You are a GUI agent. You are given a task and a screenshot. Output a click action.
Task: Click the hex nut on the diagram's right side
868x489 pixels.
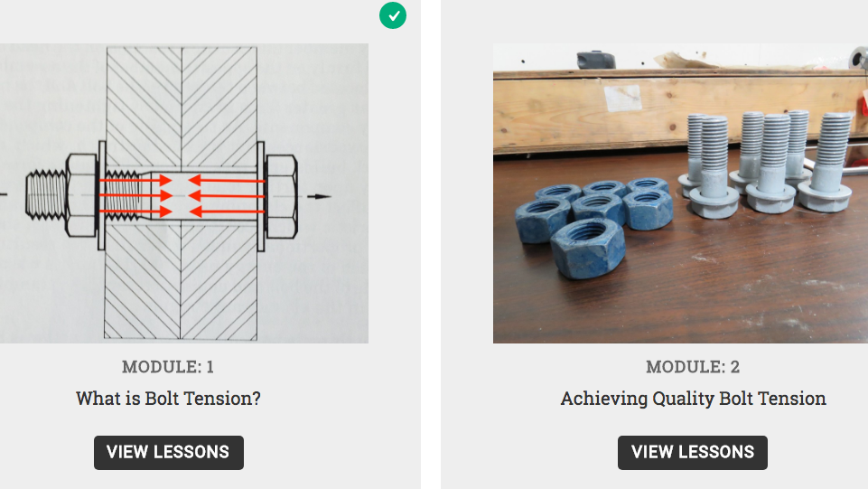(281, 195)
